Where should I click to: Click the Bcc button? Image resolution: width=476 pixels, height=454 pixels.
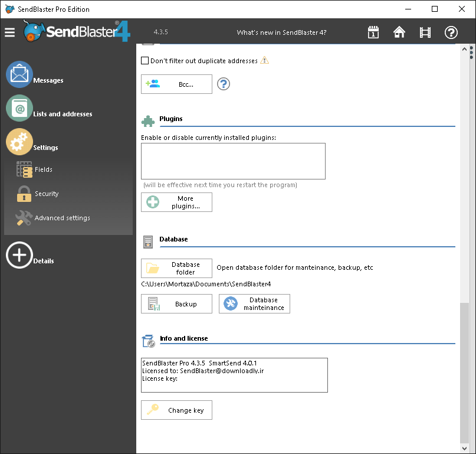click(x=176, y=84)
